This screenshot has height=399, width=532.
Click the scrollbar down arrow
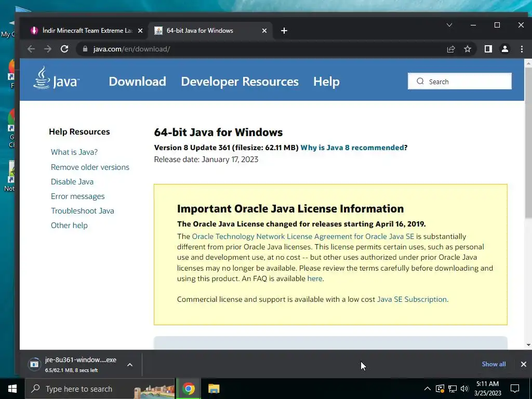click(x=528, y=345)
